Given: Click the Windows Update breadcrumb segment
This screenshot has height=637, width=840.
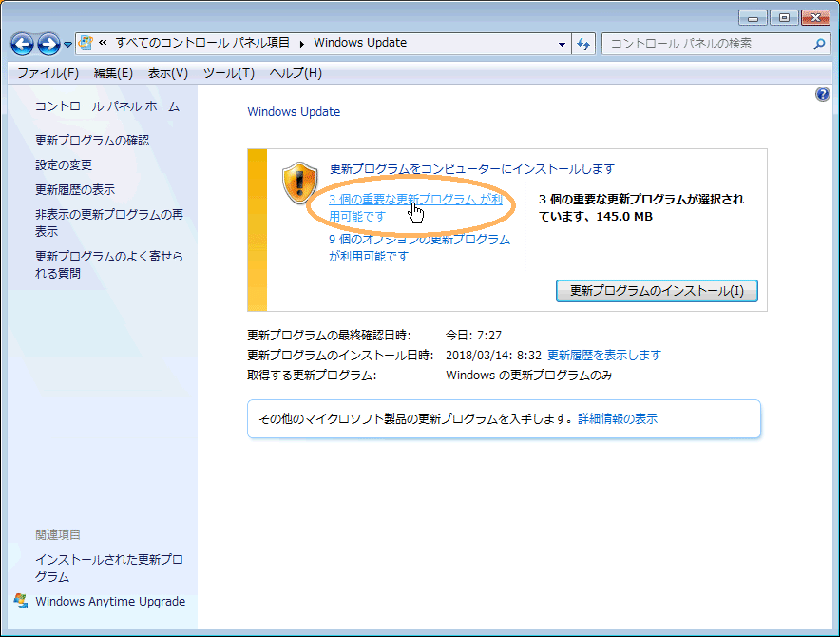Looking at the screenshot, I should click(x=360, y=43).
